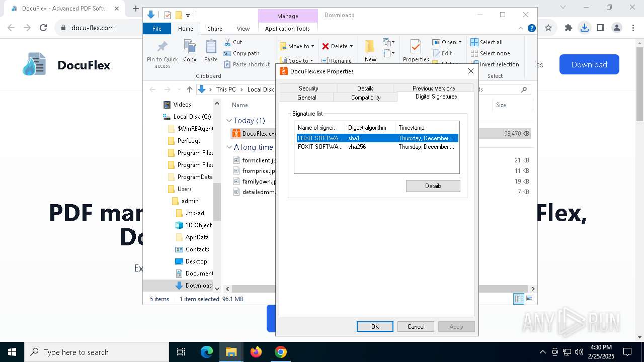Image resolution: width=644 pixels, height=362 pixels.
Task: Open the Move to dropdown
Action: click(x=297, y=46)
